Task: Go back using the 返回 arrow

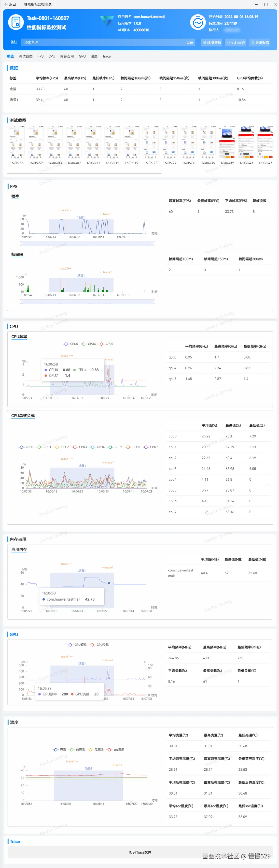Action: click(x=10, y=4)
